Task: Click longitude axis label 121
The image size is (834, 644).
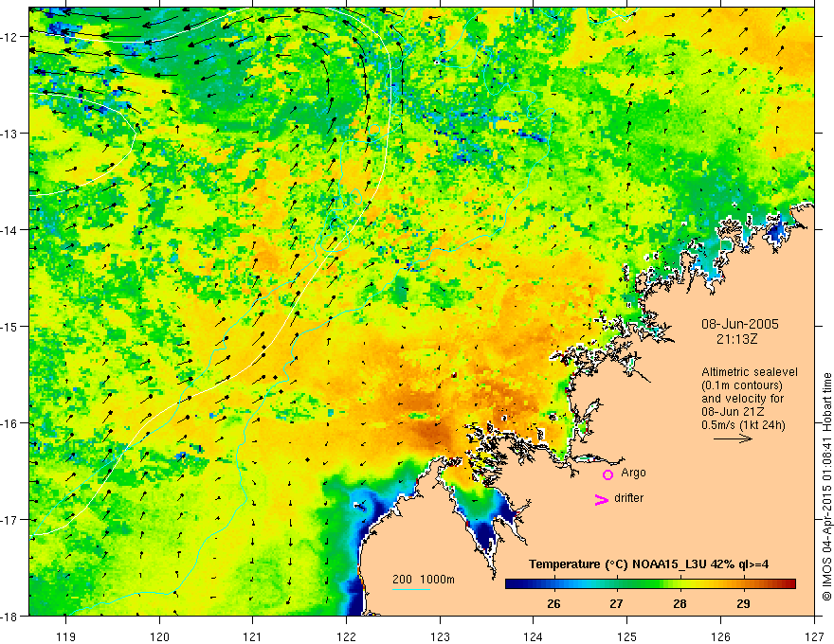Action: coord(253,636)
